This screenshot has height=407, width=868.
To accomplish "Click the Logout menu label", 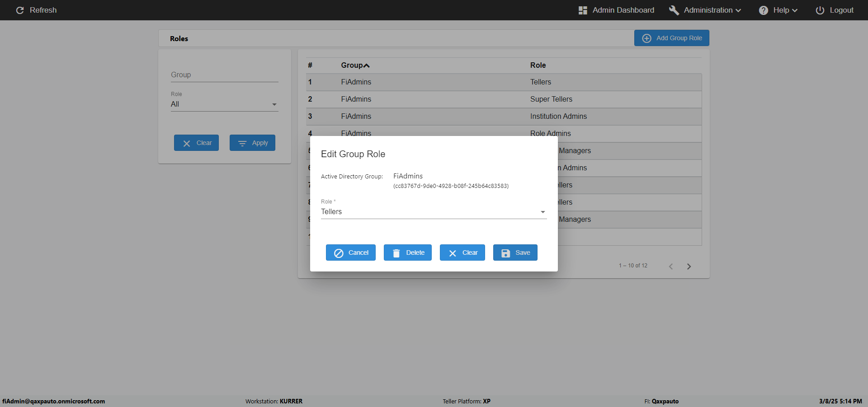I will 841,10.
